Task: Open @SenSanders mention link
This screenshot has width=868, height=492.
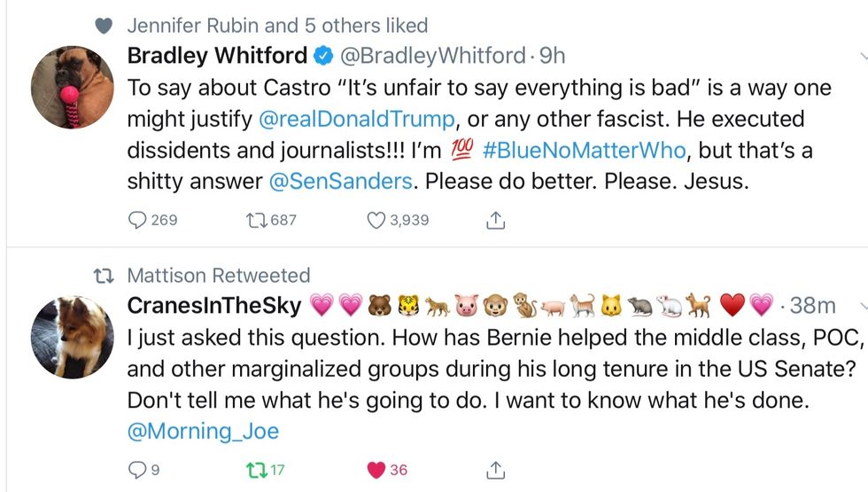Action: (342, 181)
